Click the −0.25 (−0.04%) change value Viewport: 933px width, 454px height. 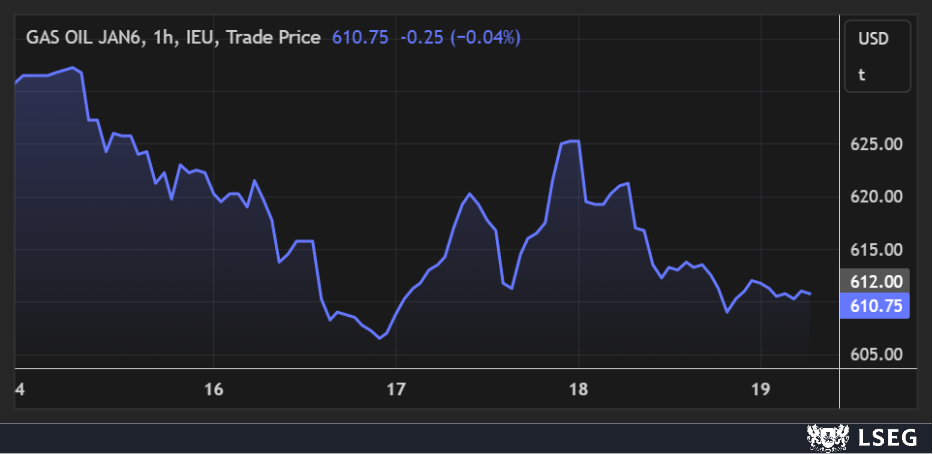tap(460, 37)
